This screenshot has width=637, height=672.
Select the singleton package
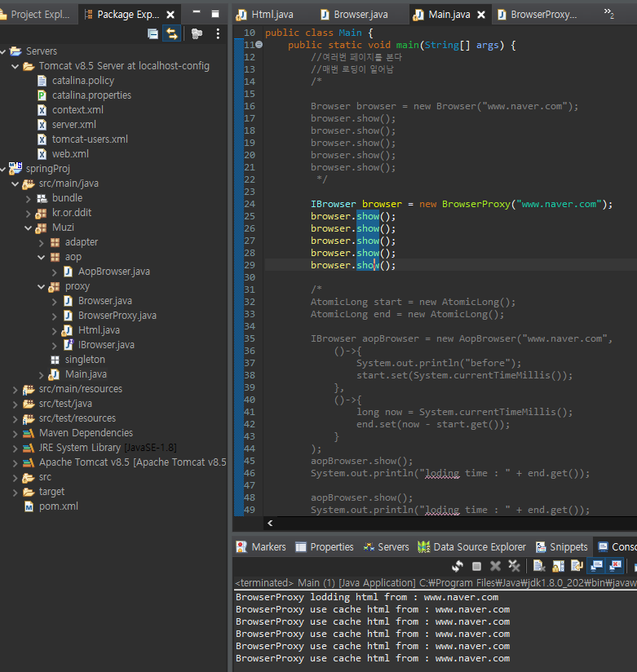pos(85,359)
